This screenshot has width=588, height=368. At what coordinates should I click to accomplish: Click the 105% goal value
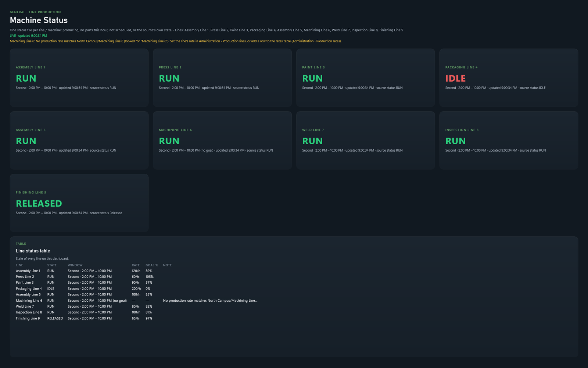point(150,277)
